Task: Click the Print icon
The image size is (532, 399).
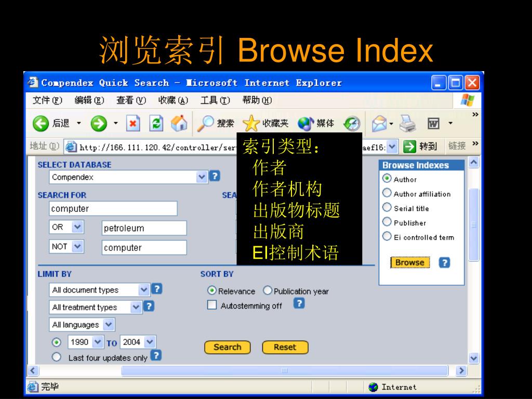Action: [x=407, y=124]
